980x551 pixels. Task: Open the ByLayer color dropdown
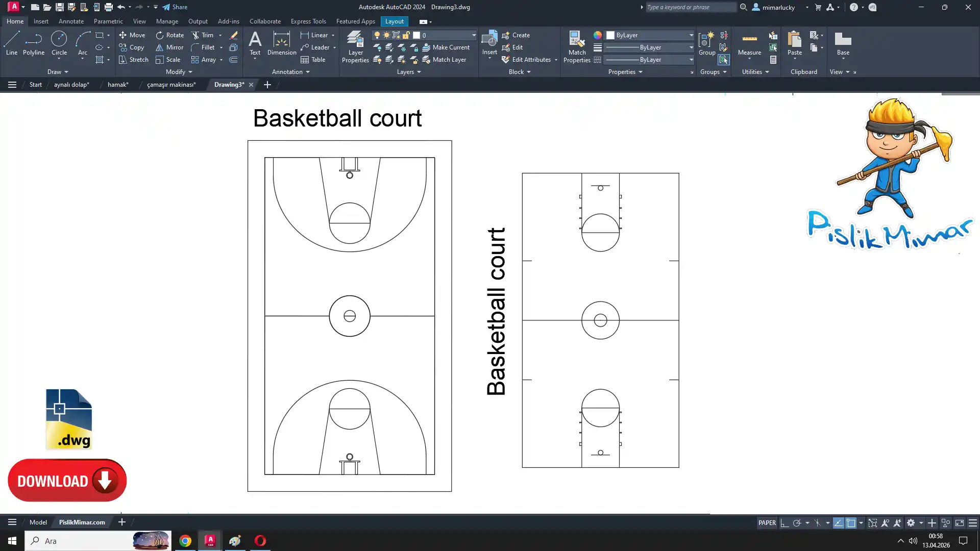(691, 35)
